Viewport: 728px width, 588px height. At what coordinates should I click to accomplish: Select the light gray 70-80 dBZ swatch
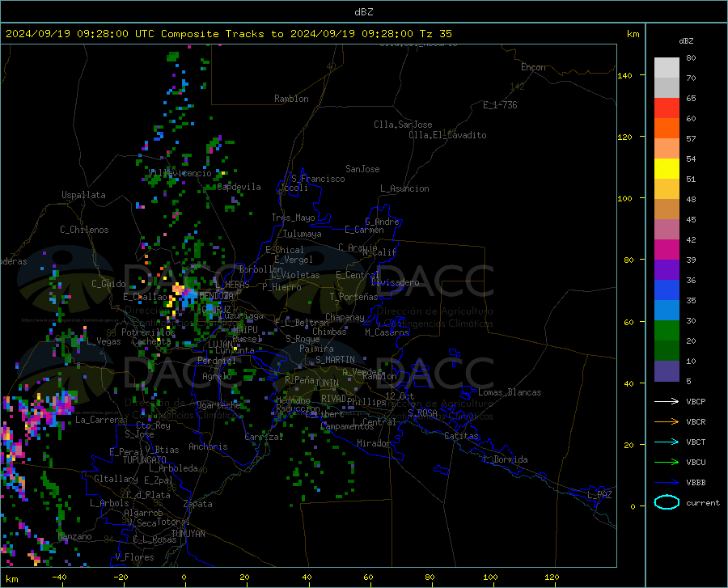[667, 68]
